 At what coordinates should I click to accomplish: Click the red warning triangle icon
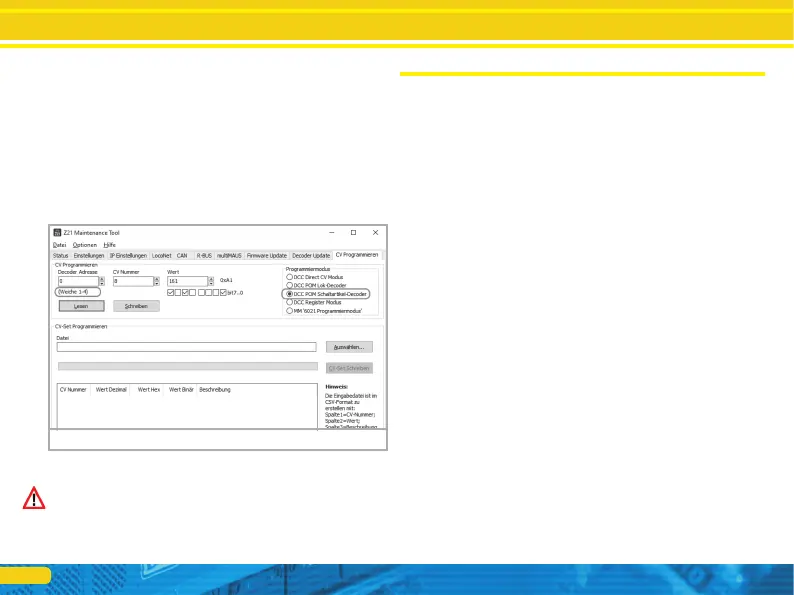[x=33, y=500]
